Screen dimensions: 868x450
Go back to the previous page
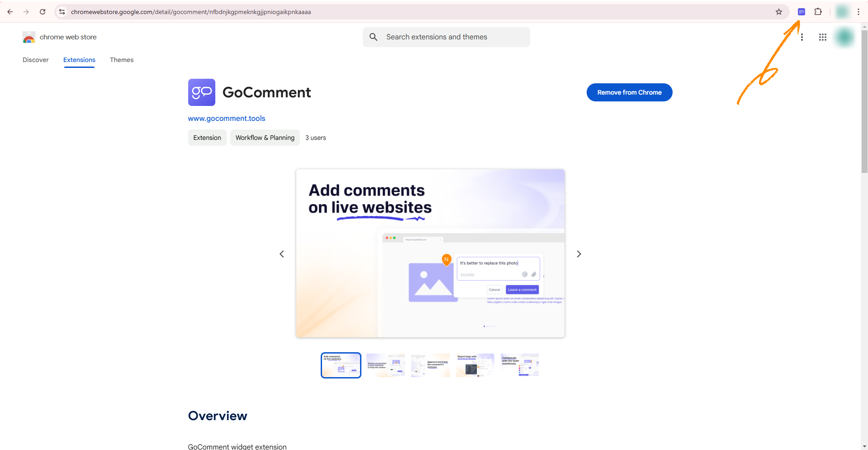[x=10, y=12]
